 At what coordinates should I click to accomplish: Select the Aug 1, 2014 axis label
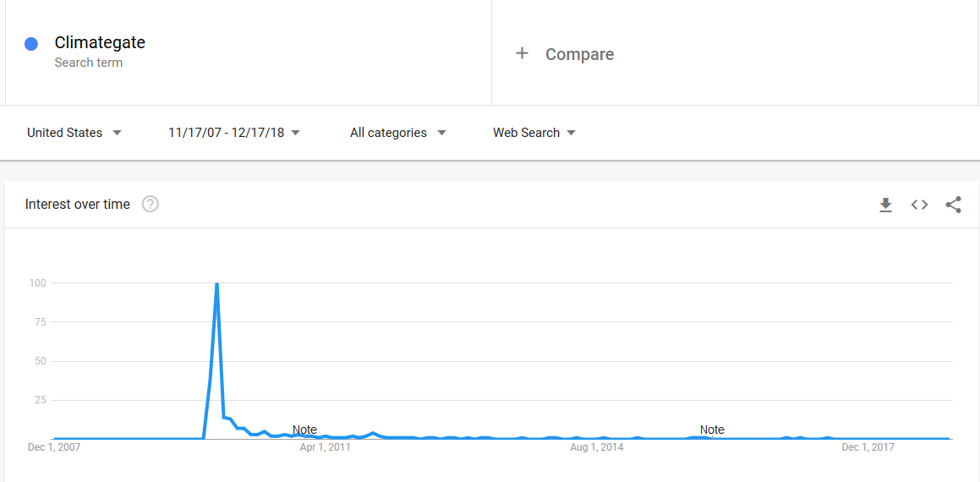point(597,447)
